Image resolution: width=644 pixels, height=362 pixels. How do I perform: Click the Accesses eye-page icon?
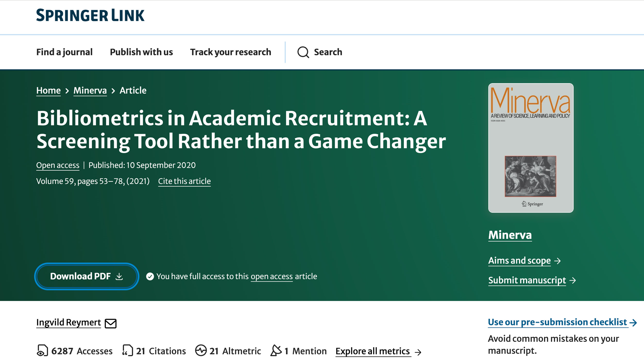click(42, 351)
